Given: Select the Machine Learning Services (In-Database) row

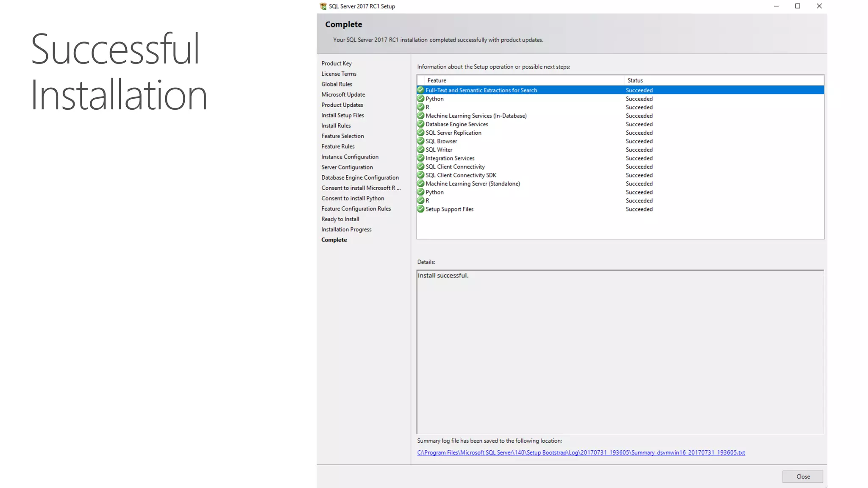Looking at the screenshot, I should [620, 116].
